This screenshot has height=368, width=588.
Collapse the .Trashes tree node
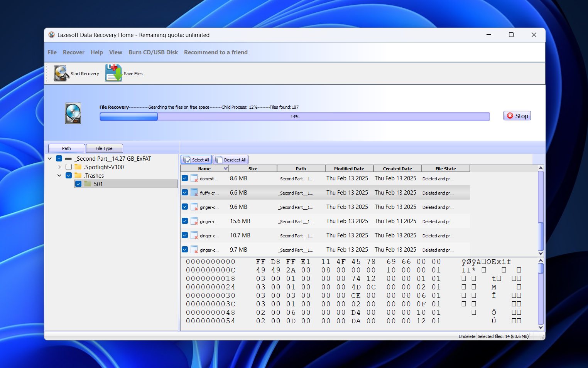click(x=59, y=175)
